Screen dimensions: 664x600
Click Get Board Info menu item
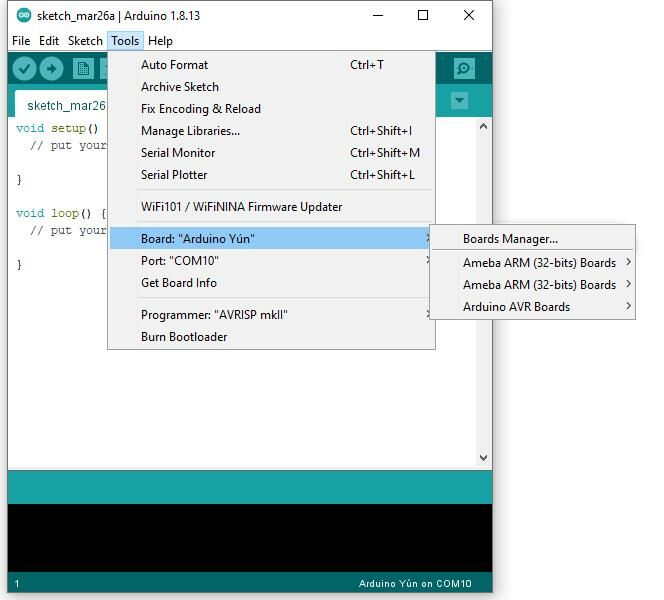click(x=178, y=283)
